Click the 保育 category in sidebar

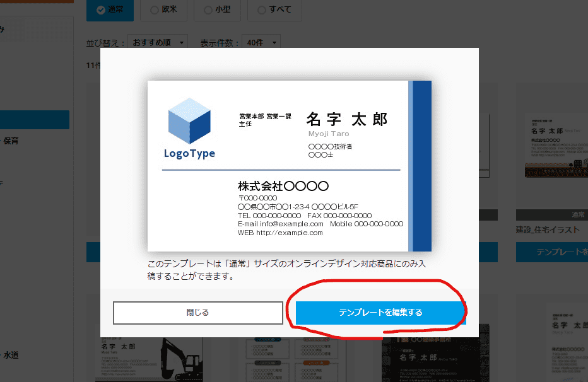click(x=11, y=141)
